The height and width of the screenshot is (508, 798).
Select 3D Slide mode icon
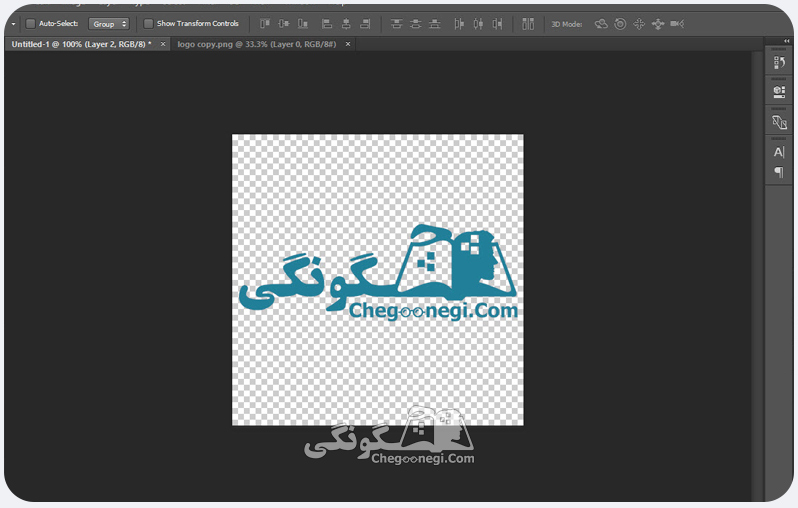(658, 24)
